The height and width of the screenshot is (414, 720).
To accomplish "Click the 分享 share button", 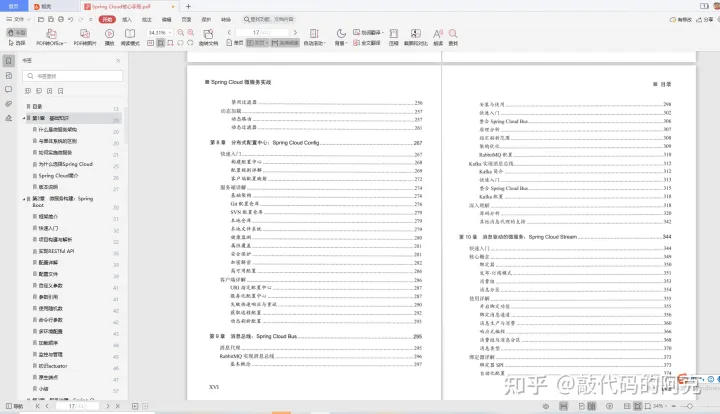I will 705,20.
